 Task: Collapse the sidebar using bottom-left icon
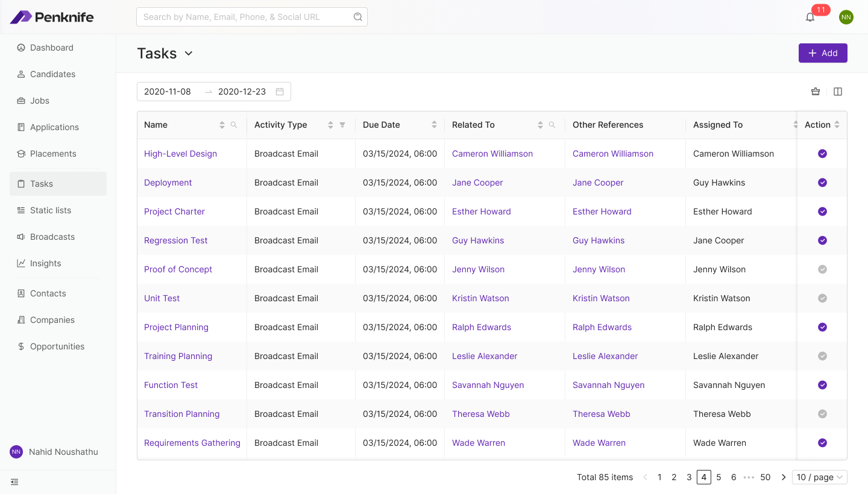pos(14,482)
